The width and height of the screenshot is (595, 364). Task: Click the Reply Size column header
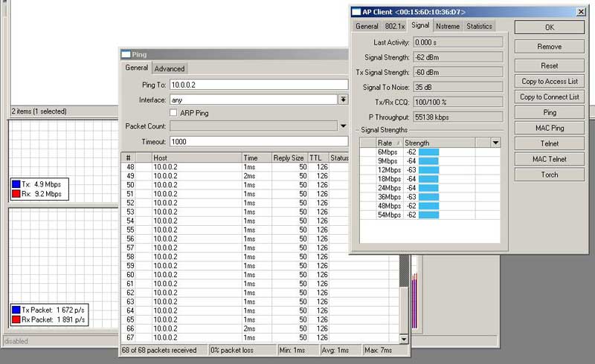coord(290,157)
